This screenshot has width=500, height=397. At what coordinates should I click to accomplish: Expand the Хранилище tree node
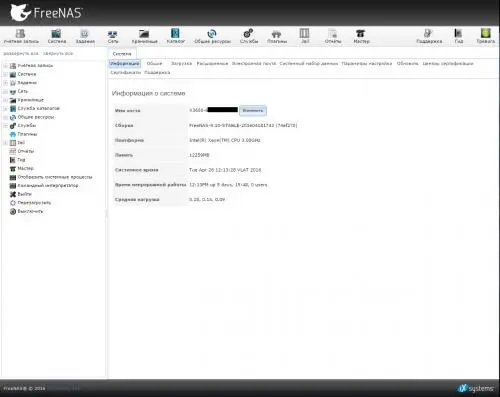coord(5,100)
